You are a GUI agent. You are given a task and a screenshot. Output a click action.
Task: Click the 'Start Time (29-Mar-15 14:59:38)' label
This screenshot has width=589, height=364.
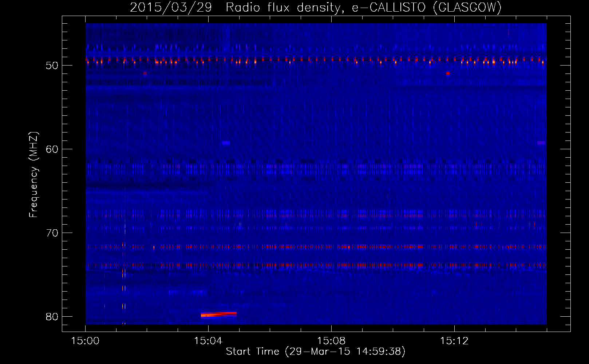[x=316, y=352]
